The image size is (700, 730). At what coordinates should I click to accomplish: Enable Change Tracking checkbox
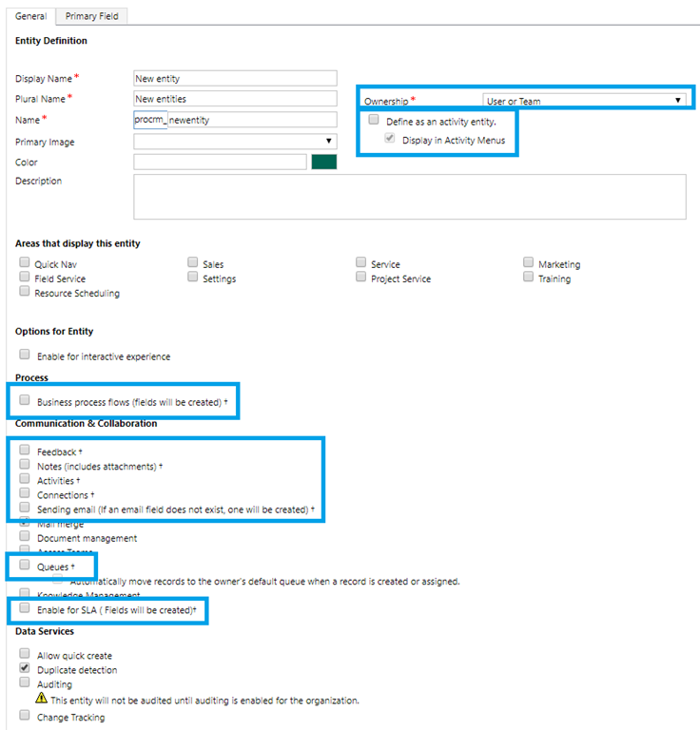25,716
